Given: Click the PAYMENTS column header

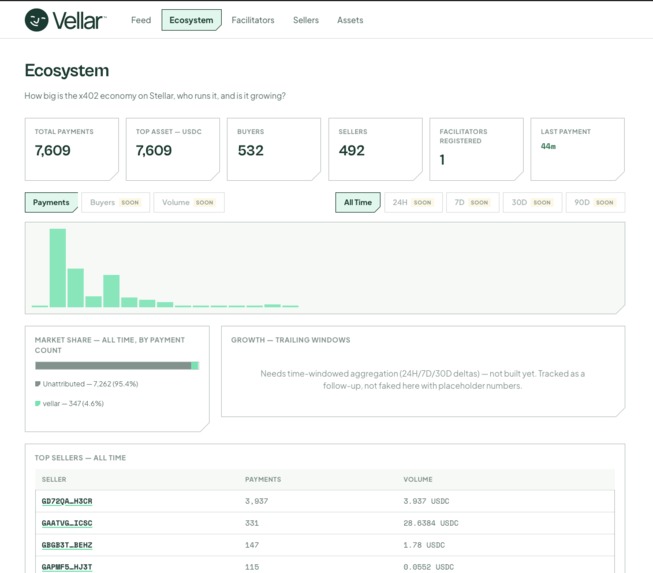Looking at the screenshot, I should click(x=263, y=479).
